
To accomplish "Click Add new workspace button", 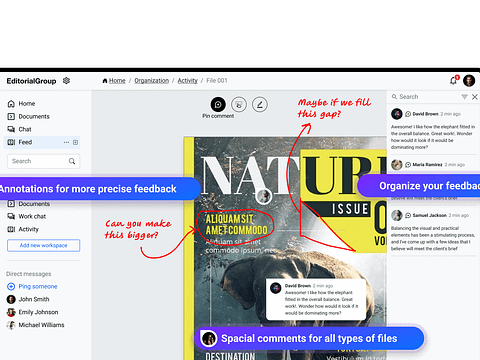I will click(44, 245).
